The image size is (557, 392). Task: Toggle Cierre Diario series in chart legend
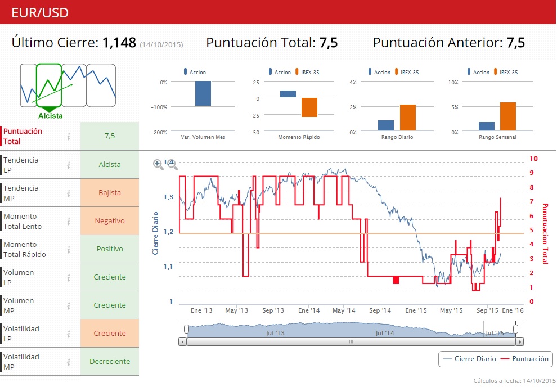pos(470,359)
